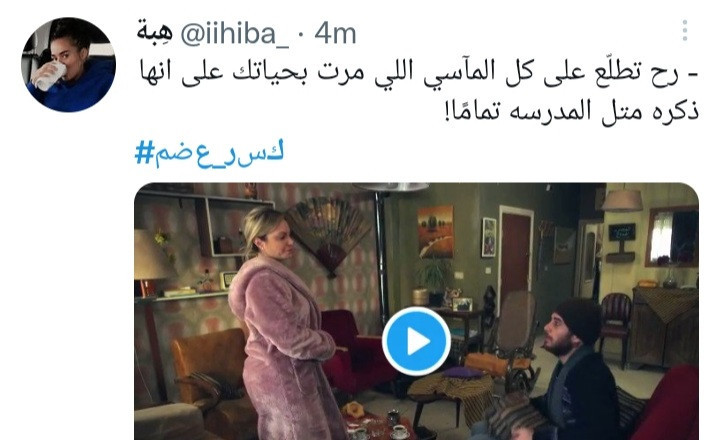The width and height of the screenshot is (720, 440).
Task: Click the woman in the pink robe in video
Action: pos(285,324)
